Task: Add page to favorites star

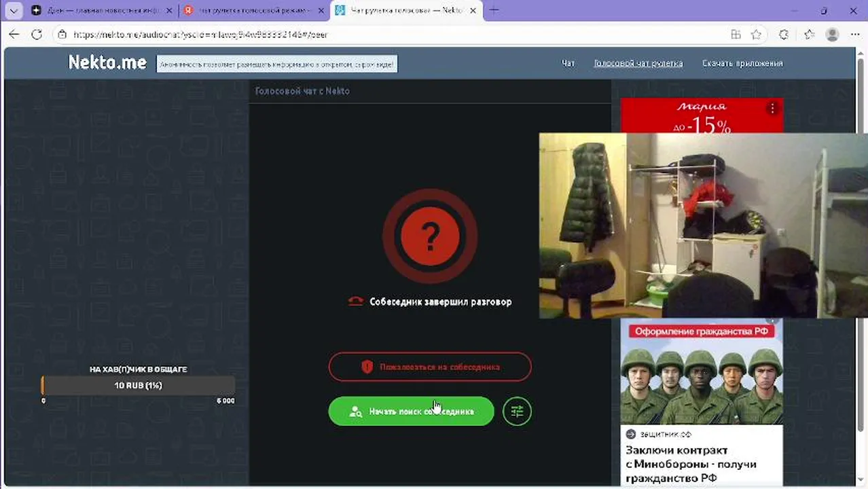Action: coord(756,34)
